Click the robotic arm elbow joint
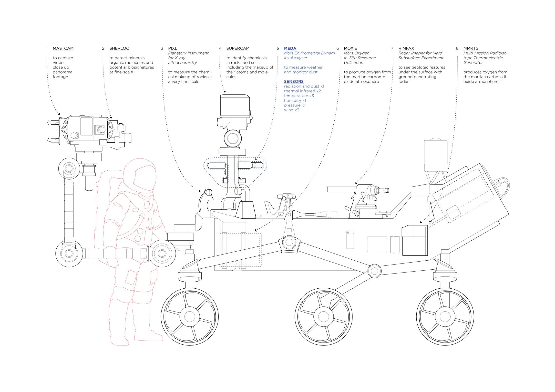 coord(69,253)
